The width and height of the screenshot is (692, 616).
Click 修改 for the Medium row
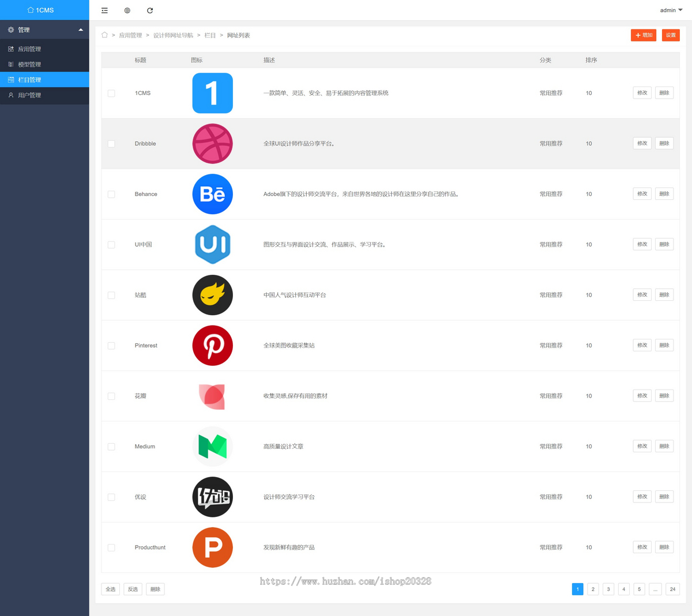642,446
